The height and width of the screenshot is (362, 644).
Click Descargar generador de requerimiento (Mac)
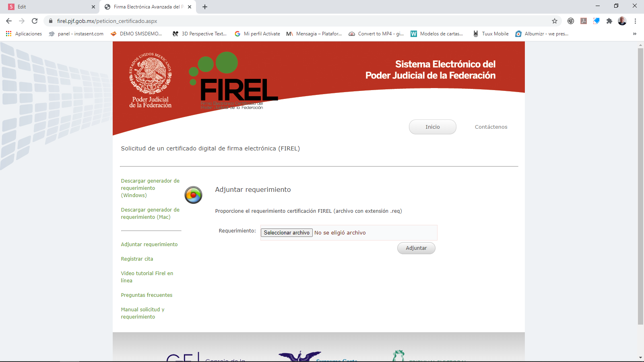pyautogui.click(x=150, y=213)
